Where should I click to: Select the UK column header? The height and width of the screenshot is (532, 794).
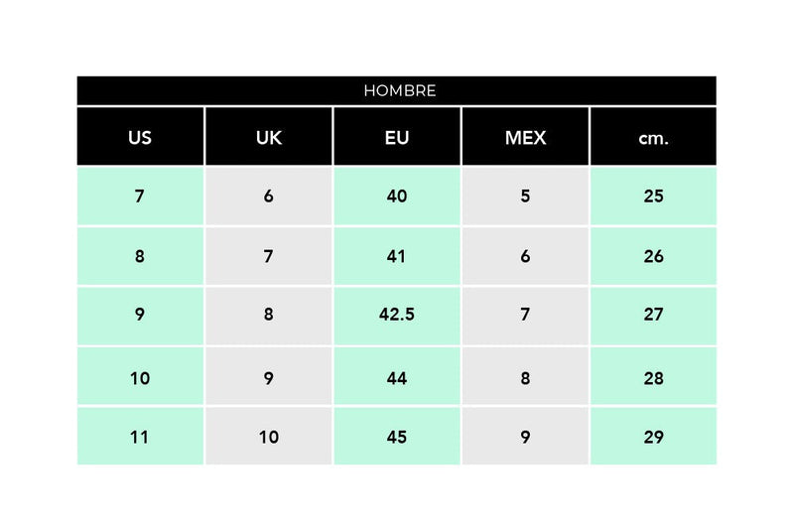pos(268,137)
